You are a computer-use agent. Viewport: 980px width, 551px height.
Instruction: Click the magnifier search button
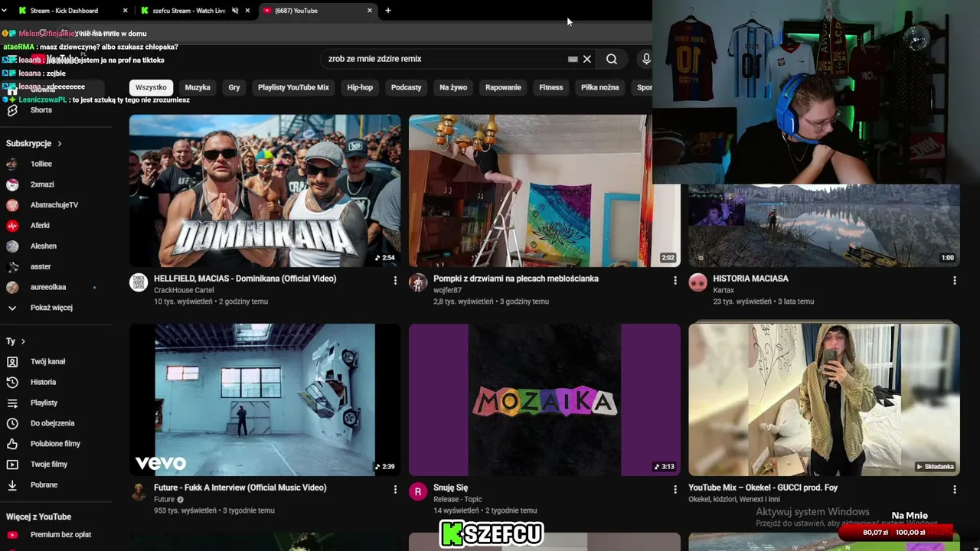click(612, 59)
